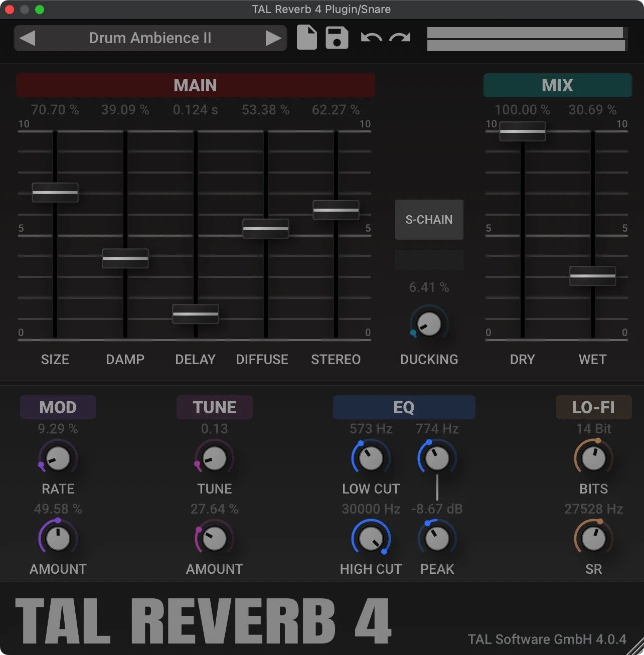Save the current preset using the disk icon
This screenshot has width=644, height=655.
coord(336,38)
